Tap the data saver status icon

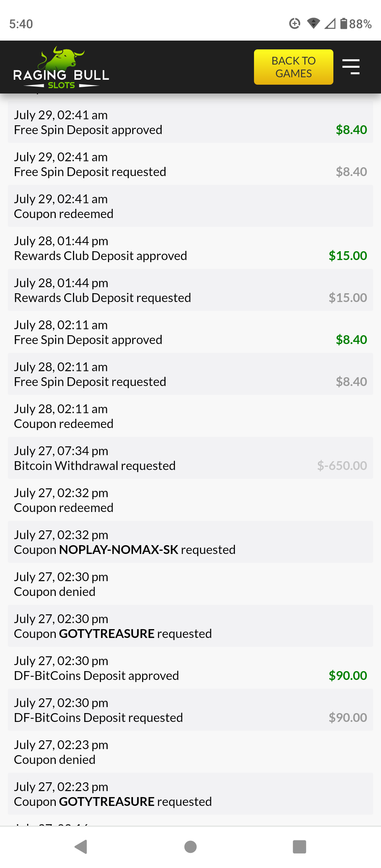coord(295,24)
